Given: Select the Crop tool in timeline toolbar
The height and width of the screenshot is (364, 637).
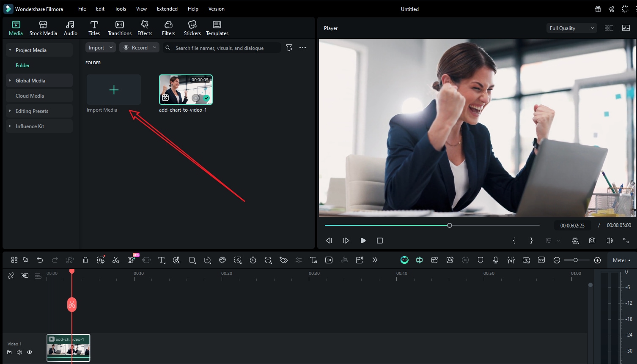Looking at the screenshot, I should tap(192, 260).
